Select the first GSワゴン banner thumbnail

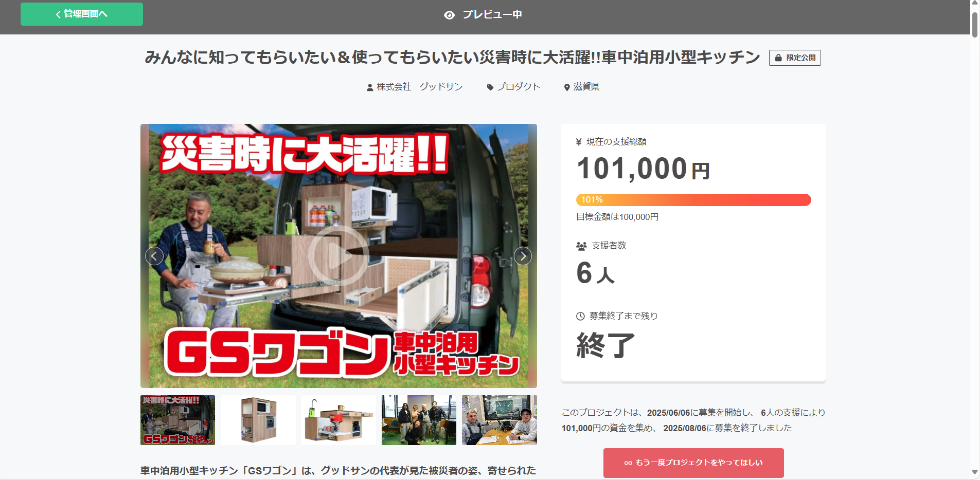[x=177, y=420]
